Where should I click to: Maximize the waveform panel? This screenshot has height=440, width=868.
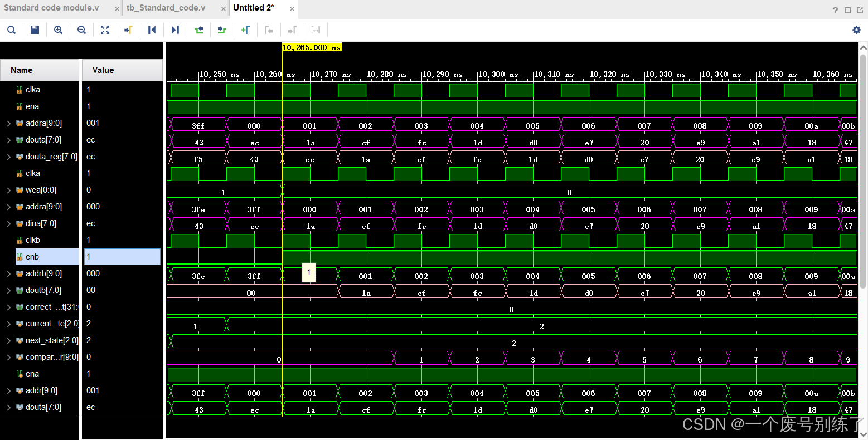pos(847,10)
